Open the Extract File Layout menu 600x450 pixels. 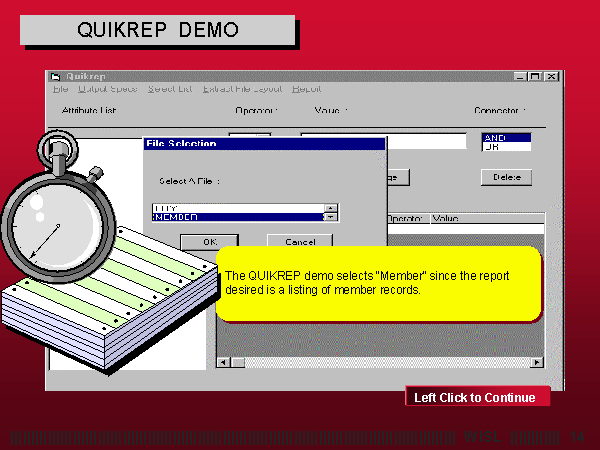coord(242,89)
